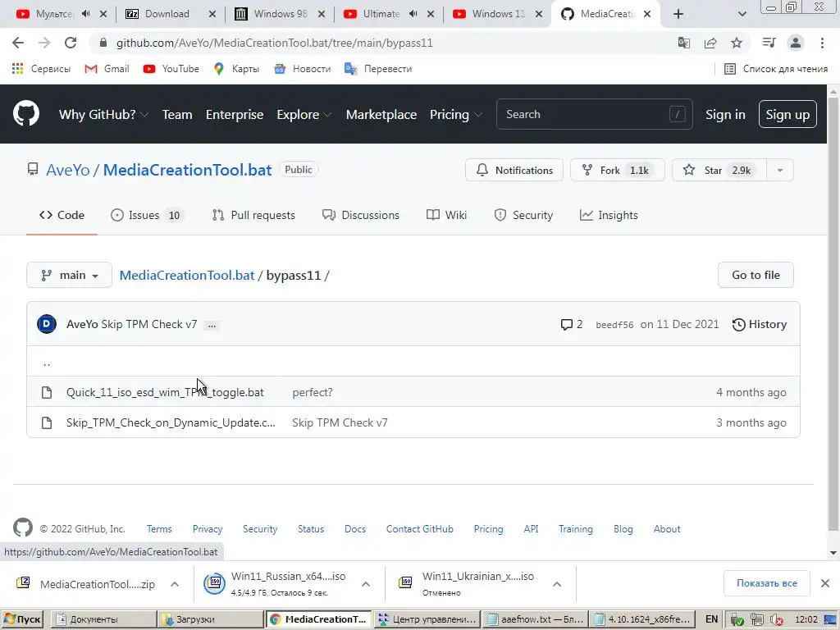The height and width of the screenshot is (630, 840).
Task: Open commit comments icon showing 2
Action: point(572,324)
